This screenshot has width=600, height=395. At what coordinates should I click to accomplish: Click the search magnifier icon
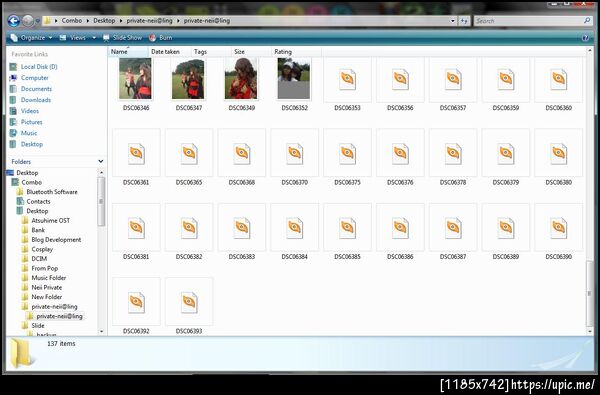(587, 21)
